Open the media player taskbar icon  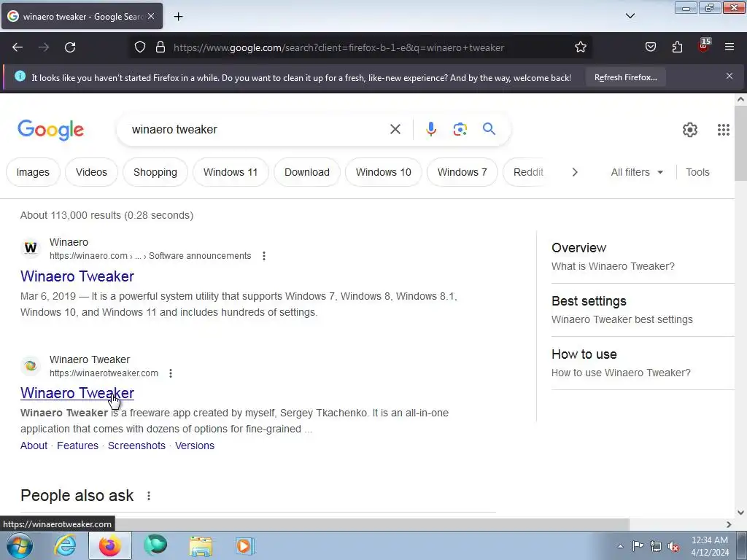tap(245, 545)
